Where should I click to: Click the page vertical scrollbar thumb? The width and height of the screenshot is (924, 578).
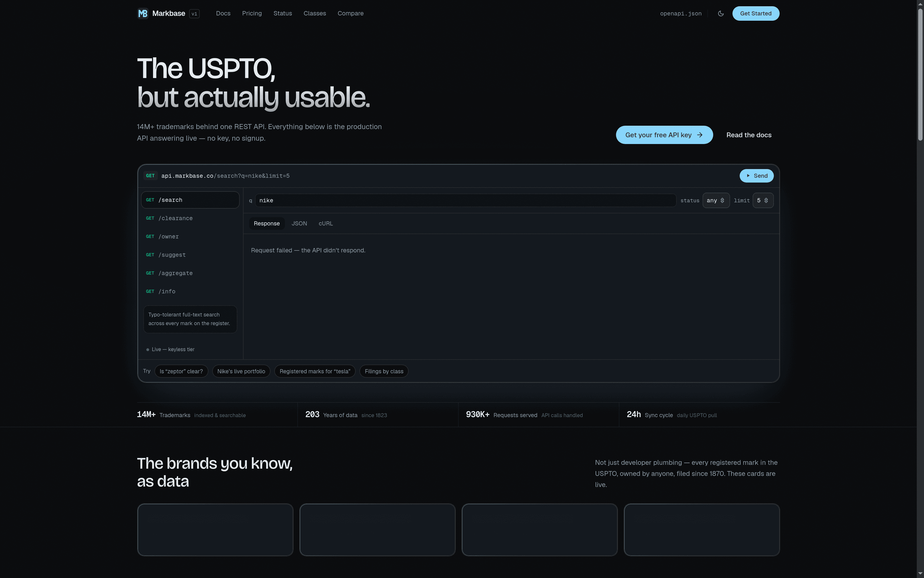[920, 75]
